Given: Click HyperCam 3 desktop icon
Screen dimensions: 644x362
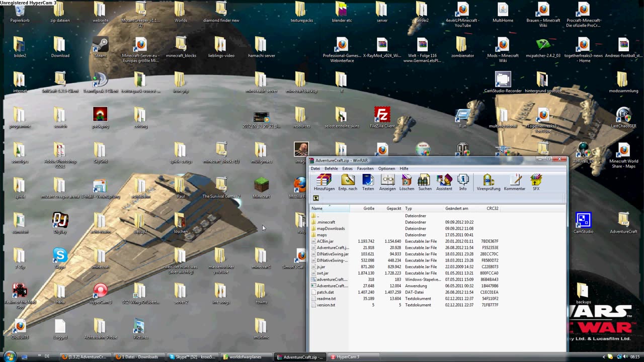Looking at the screenshot, I should tap(100, 294).
